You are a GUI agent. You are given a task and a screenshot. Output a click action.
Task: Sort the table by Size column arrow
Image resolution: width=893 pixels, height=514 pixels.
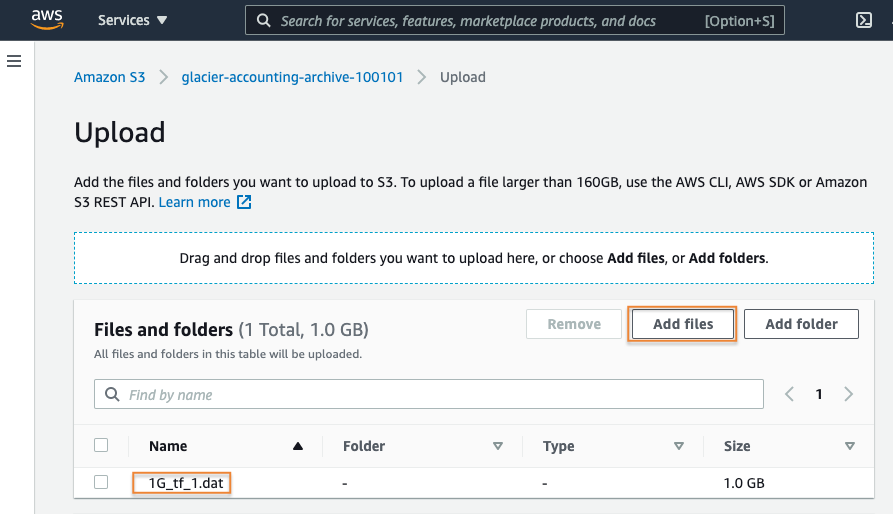850,446
